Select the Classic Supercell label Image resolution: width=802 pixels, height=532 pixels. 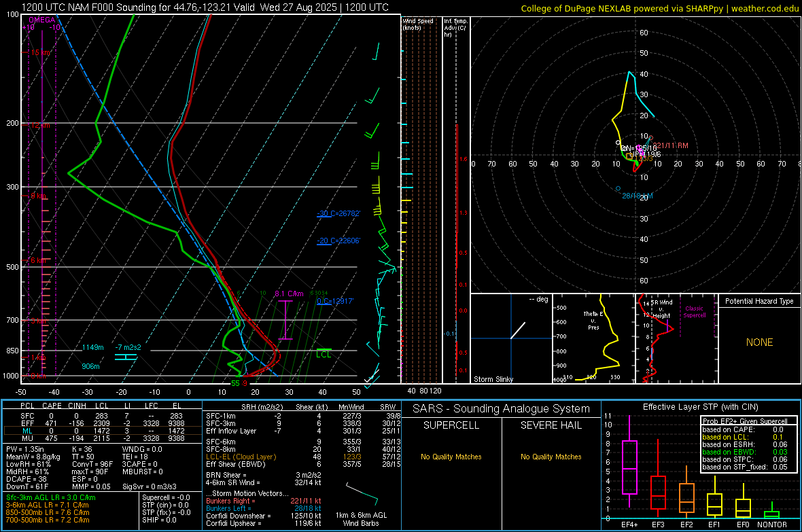[x=695, y=312]
